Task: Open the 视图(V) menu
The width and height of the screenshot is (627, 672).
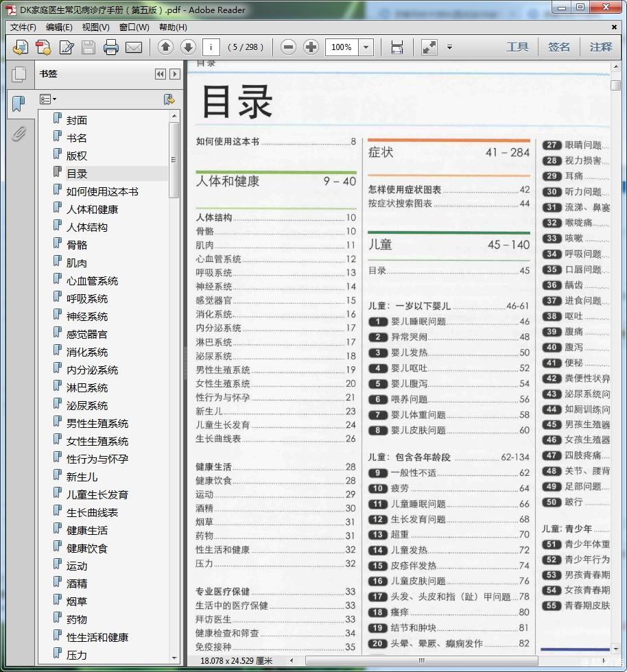Action: click(95, 27)
